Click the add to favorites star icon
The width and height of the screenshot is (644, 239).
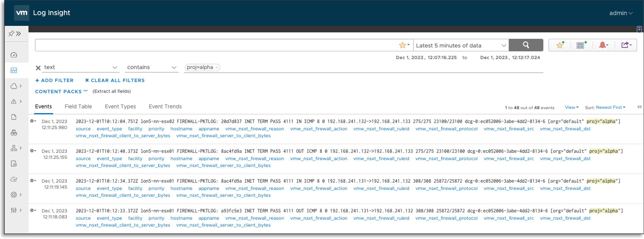[x=560, y=45]
